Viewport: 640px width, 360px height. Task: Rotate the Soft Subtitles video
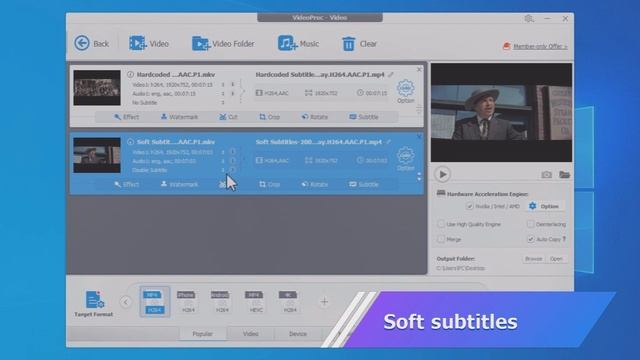(x=315, y=184)
